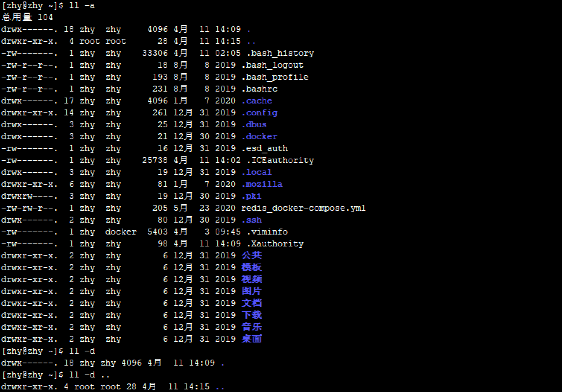562x392 pixels.
Task: Select the .viminfo file name
Action: point(267,232)
